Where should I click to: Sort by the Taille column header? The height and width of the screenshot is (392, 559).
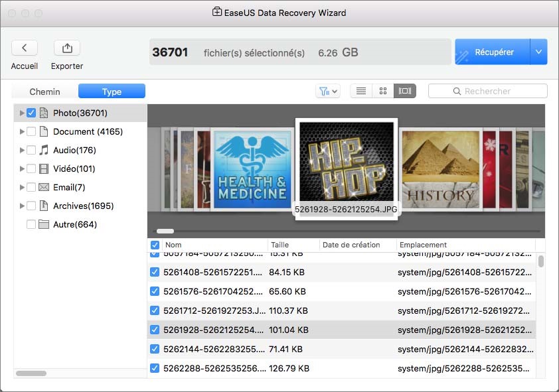tap(293, 245)
